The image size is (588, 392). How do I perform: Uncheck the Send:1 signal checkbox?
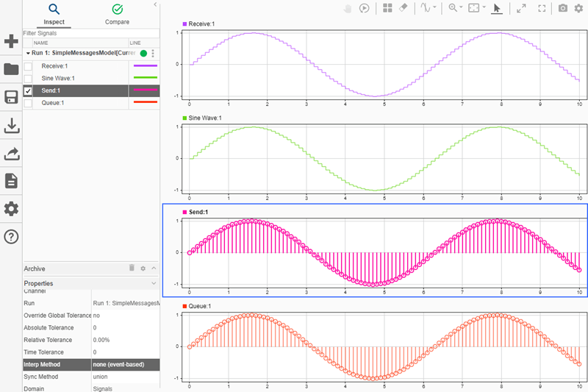(28, 90)
